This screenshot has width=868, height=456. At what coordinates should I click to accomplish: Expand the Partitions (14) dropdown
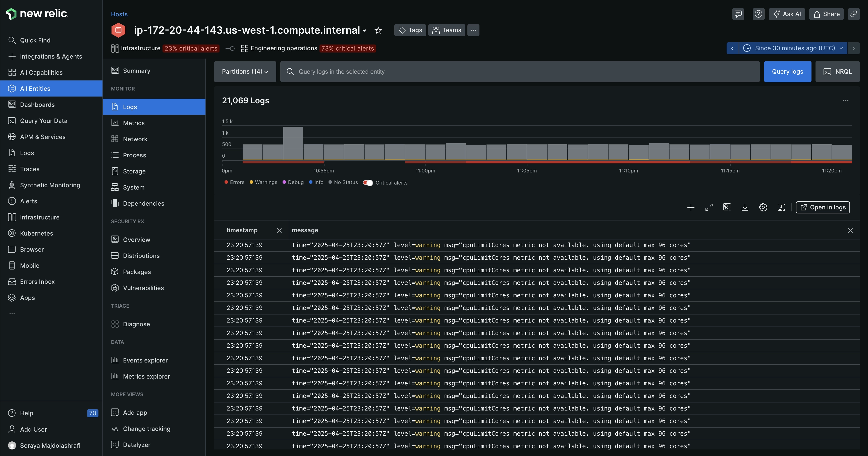[245, 71]
